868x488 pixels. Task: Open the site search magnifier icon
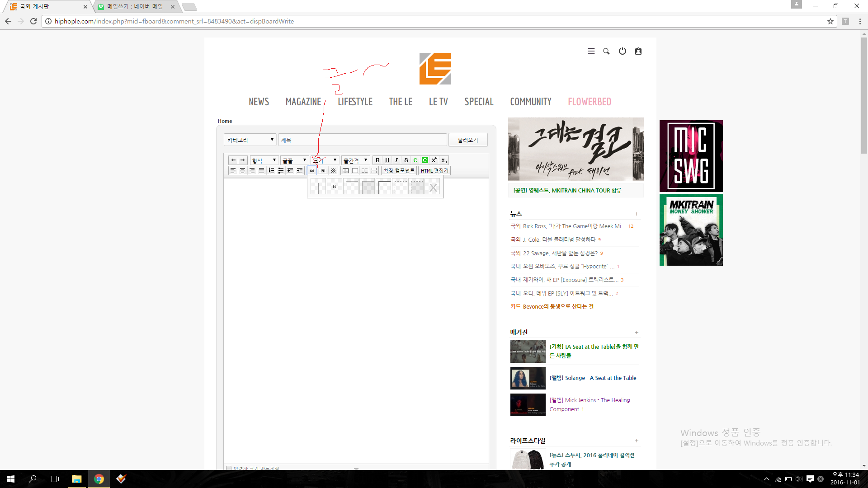(x=606, y=52)
